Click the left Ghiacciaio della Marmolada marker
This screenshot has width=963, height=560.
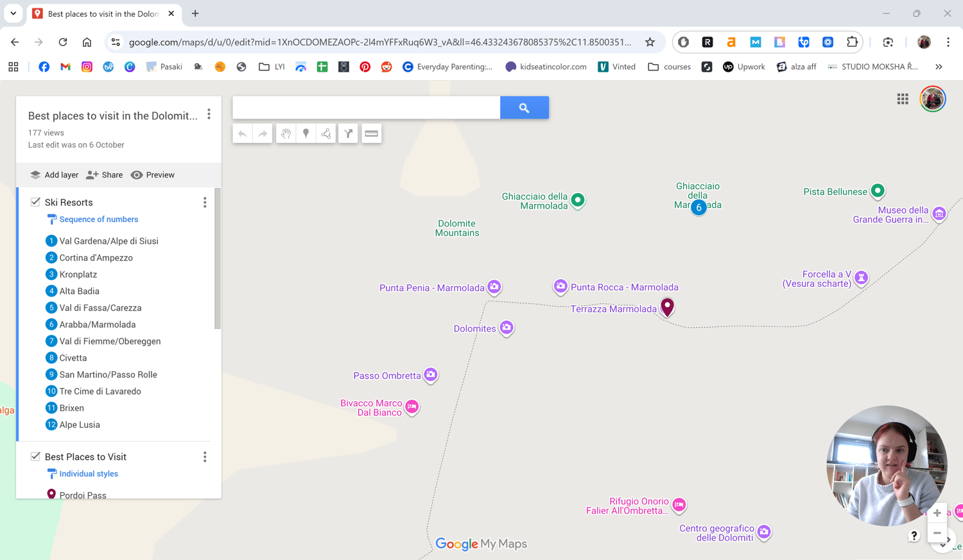coord(578,201)
